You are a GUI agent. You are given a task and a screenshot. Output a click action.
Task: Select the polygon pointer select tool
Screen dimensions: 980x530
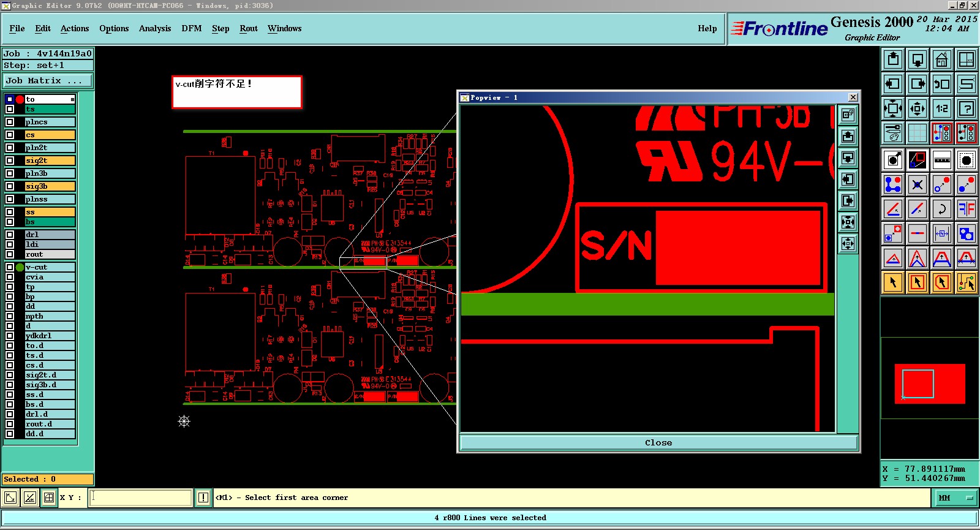[942, 282]
